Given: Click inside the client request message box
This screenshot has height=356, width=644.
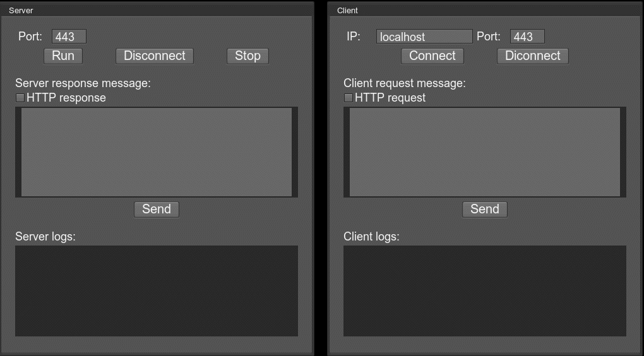Looking at the screenshot, I should click(485, 152).
